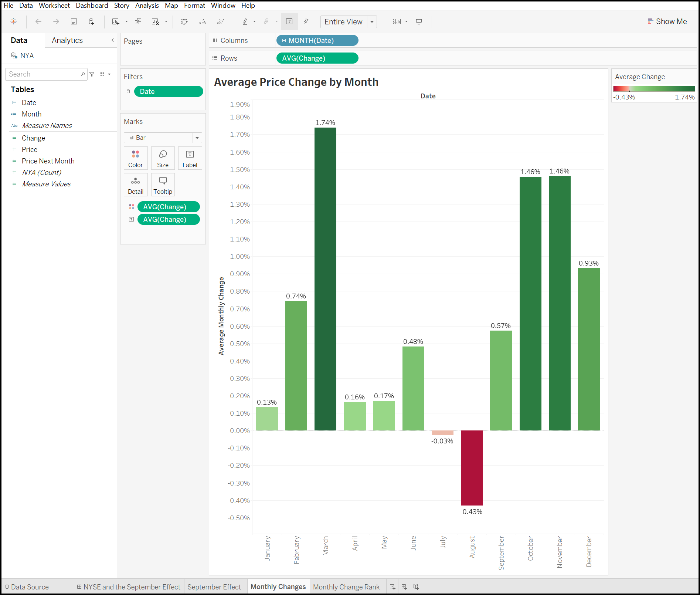This screenshot has width=700, height=595.
Task: Open the Format menu
Action: pos(194,6)
